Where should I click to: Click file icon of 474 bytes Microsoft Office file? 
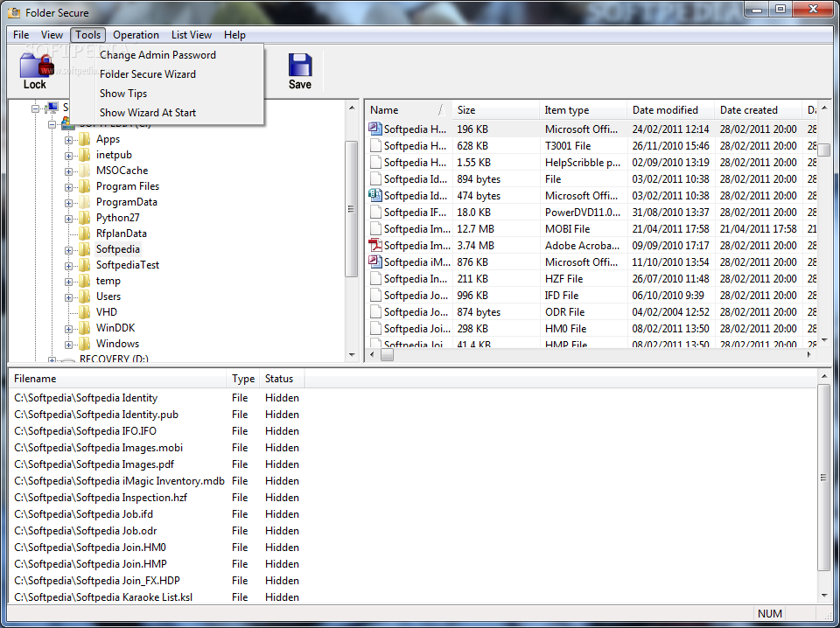(x=375, y=195)
